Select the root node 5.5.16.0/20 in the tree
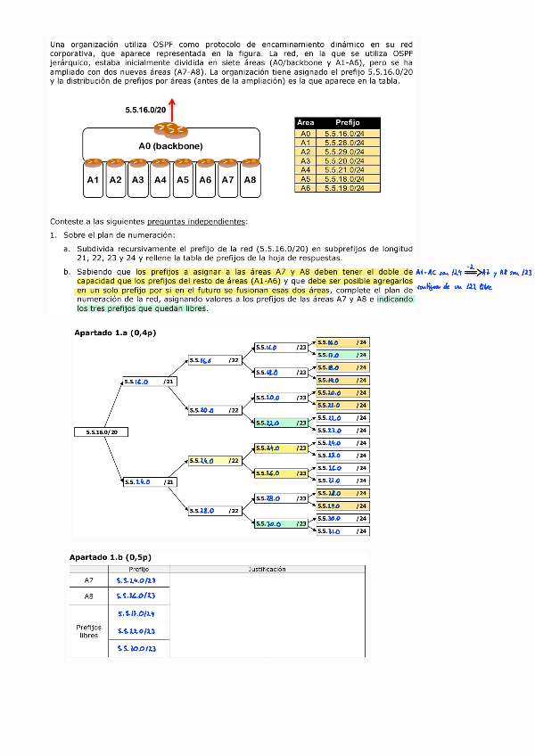The image size is (535, 756). (x=102, y=432)
